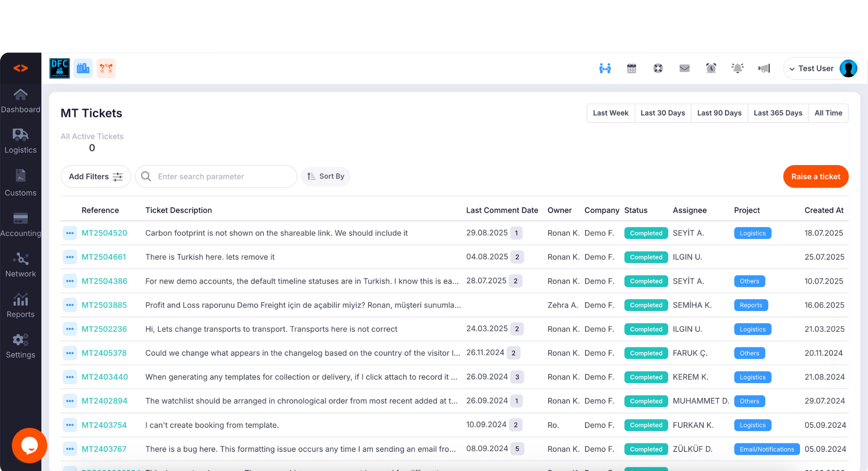Select the Last 30 Days tab

[662, 113]
